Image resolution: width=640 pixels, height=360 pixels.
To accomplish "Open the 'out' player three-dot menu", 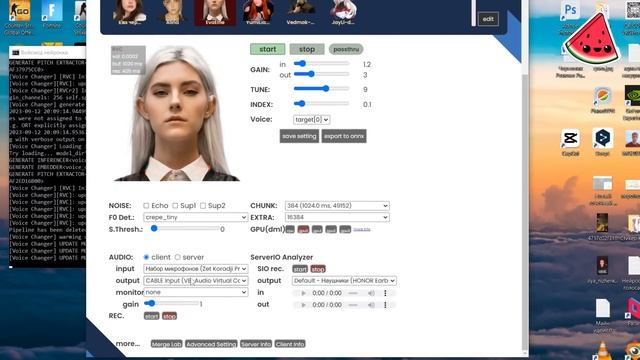I will pos(385,305).
